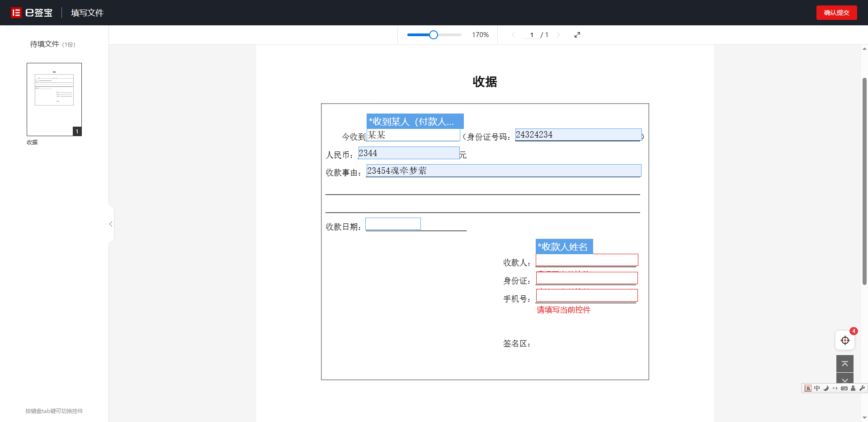Image resolution: width=868 pixels, height=422 pixels.
Task: Click the 签名区 label
Action: [517, 344]
